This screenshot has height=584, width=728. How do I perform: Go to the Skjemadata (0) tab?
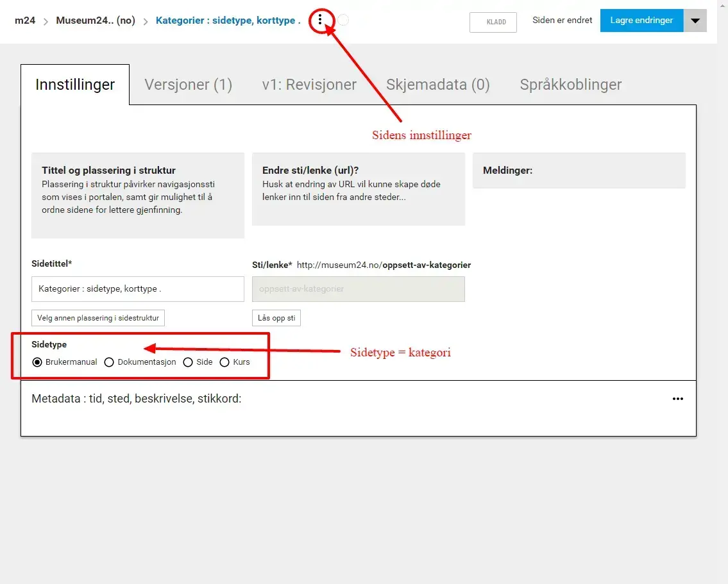(437, 85)
